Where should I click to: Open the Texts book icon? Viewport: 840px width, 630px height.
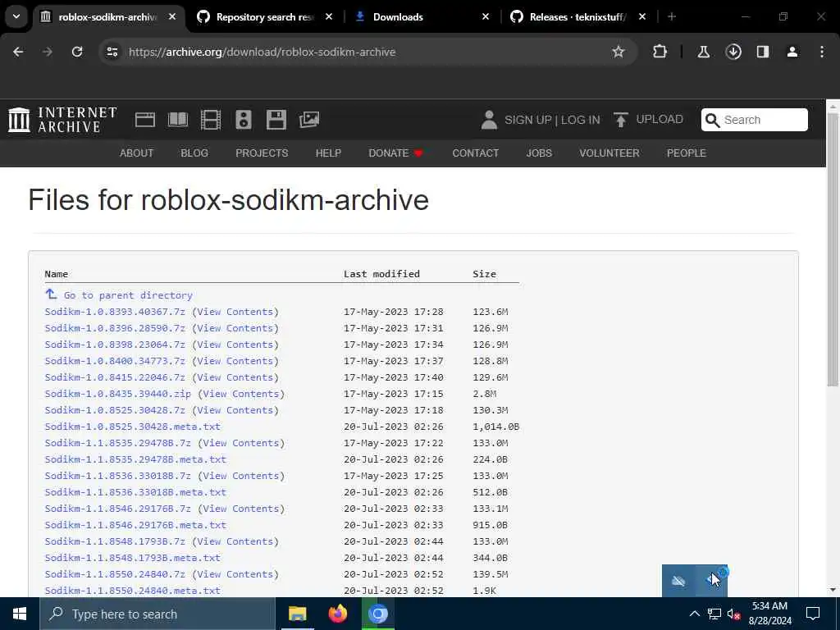[x=177, y=120]
